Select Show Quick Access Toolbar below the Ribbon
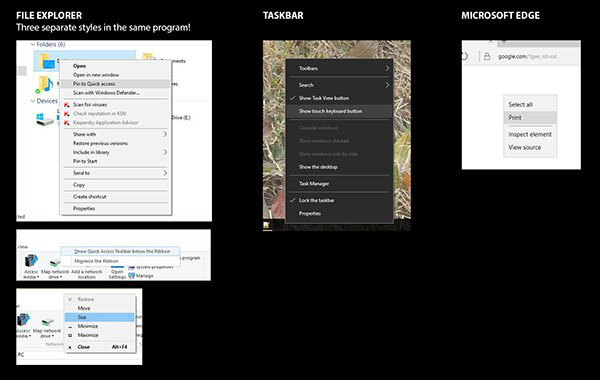This screenshot has height=380, width=600. point(120,251)
